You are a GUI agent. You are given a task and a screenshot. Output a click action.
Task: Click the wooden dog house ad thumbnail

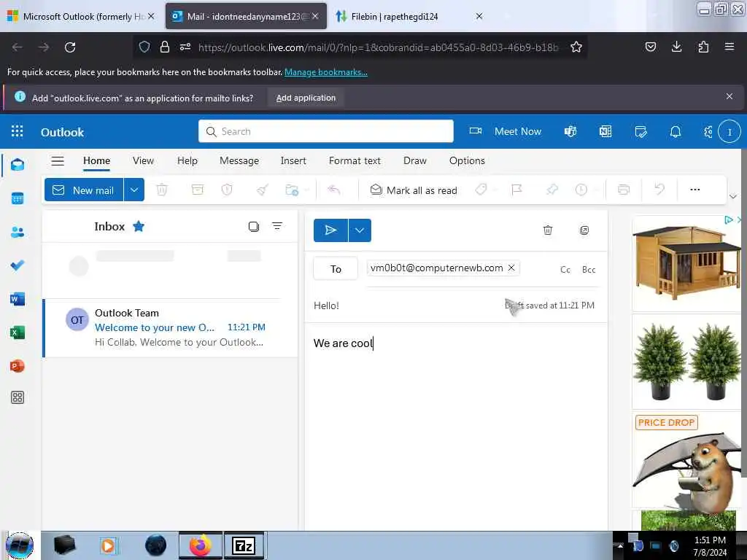687,263
